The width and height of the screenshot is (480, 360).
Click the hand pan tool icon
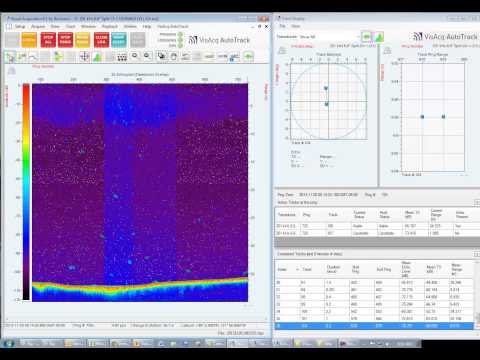(174, 57)
